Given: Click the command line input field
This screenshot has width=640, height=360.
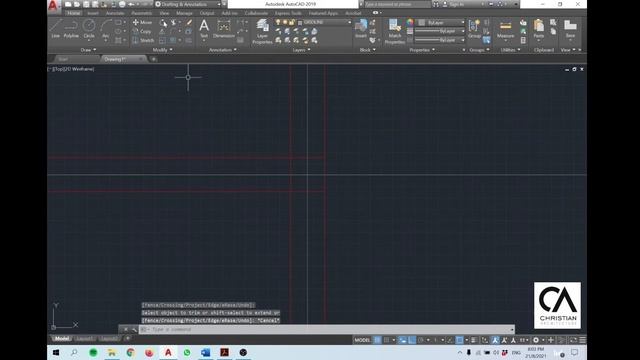Looking at the screenshot, I should coord(327,329).
